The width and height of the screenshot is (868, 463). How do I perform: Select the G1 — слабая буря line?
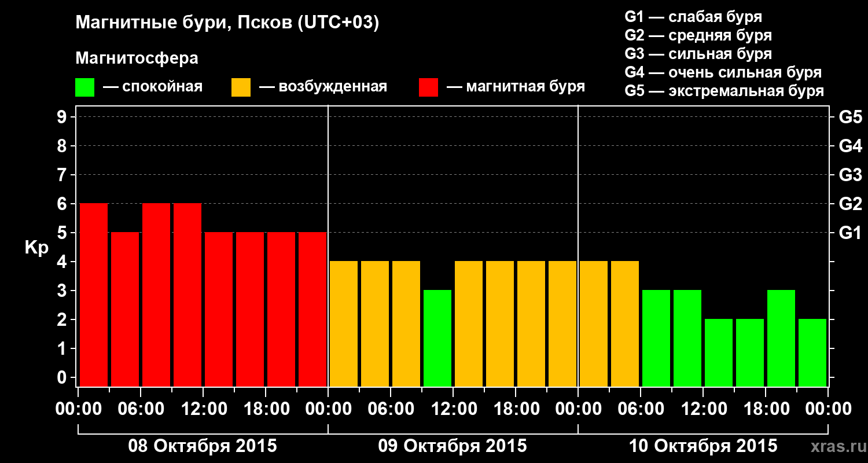click(693, 17)
